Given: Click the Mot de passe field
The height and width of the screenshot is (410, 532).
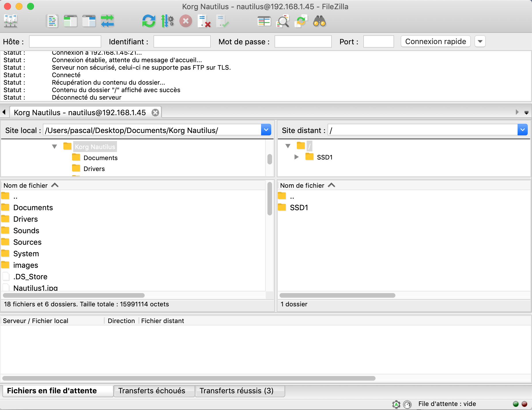Looking at the screenshot, I should point(303,41).
